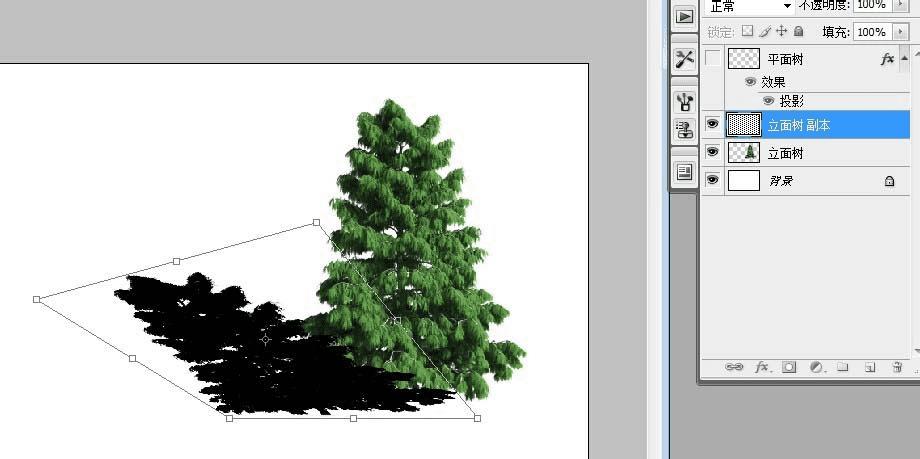Create new fill or adjustment layer
The image size is (920, 459).
pos(816,367)
